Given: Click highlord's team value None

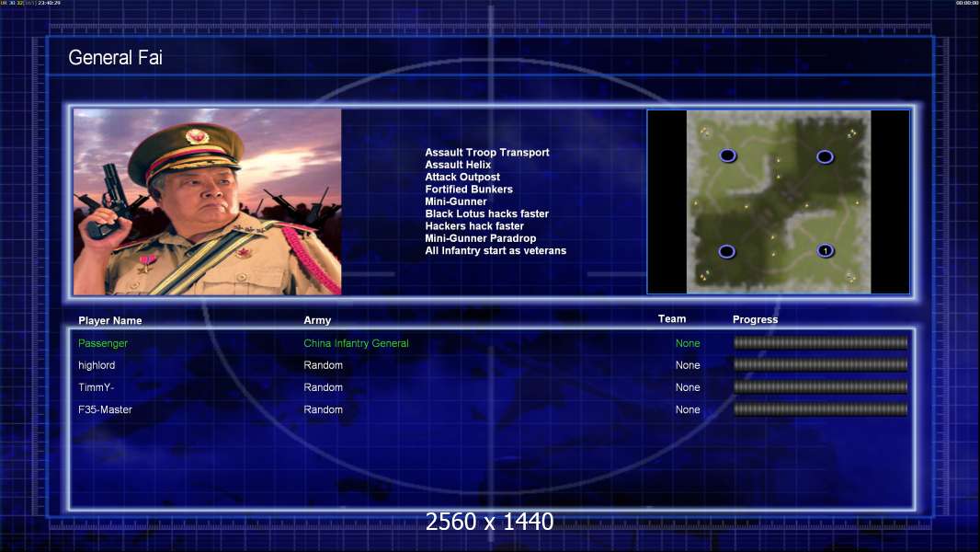Looking at the screenshot, I should (x=688, y=365).
